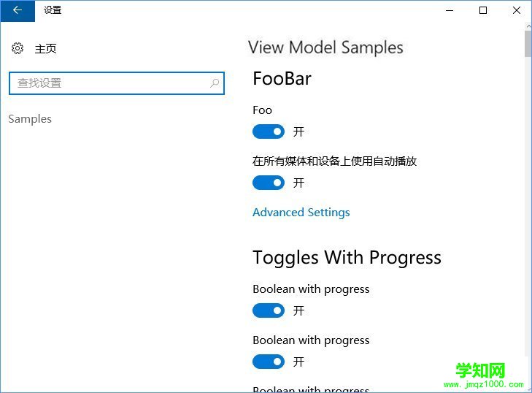Click the resize grip in window corner
The image size is (532, 393).
click(528, 389)
